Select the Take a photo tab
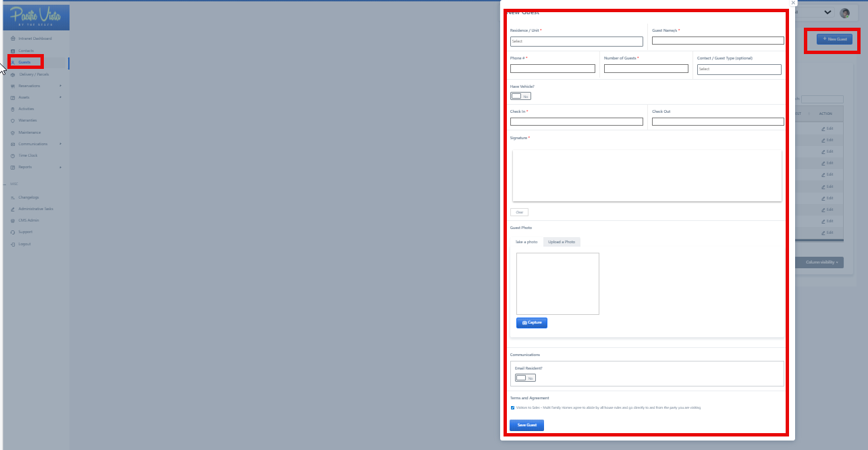Image resolution: width=868 pixels, height=450 pixels. [526, 242]
